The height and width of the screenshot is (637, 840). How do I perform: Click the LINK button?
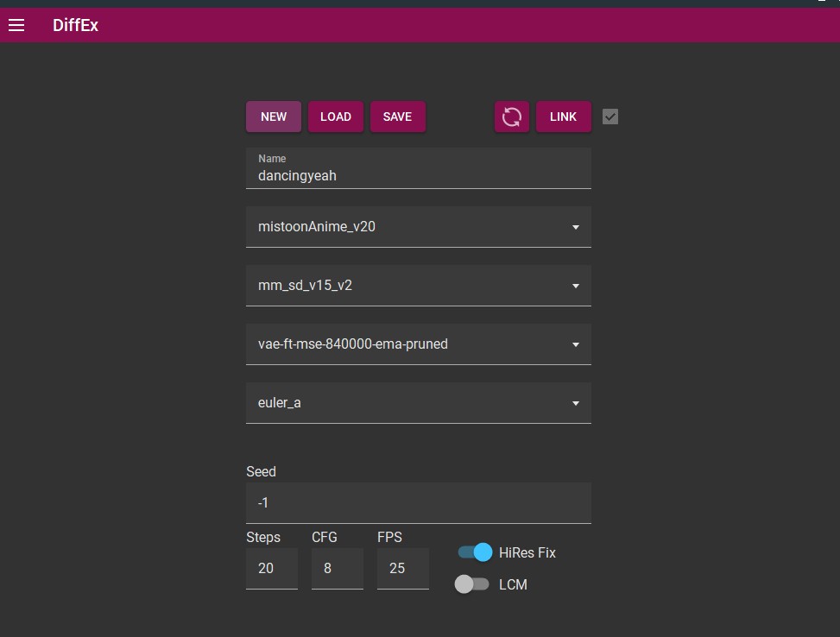563,117
